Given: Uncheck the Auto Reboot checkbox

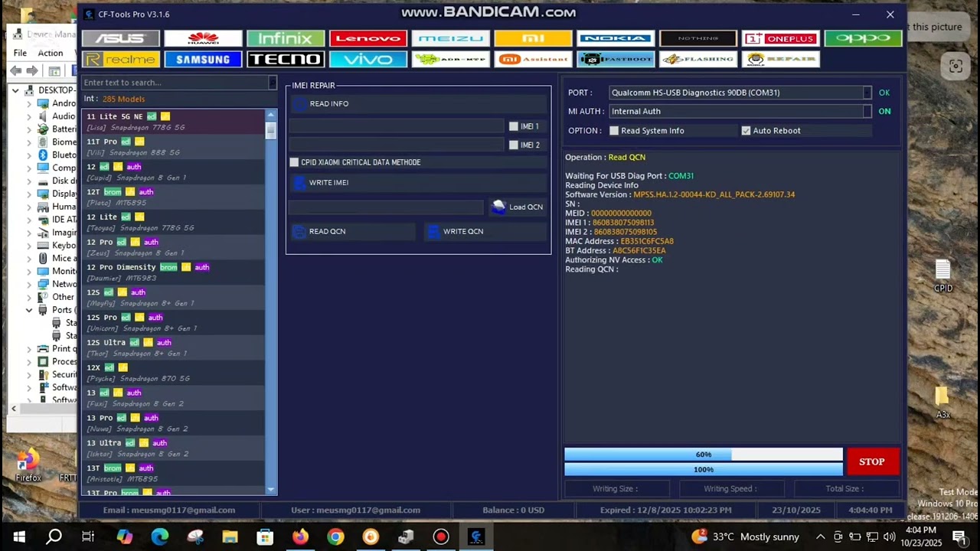Looking at the screenshot, I should [746, 131].
